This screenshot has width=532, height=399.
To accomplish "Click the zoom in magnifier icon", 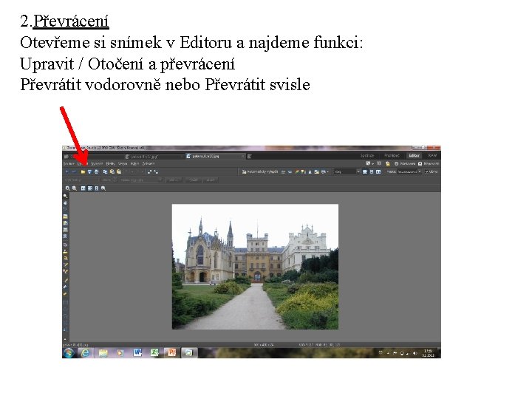I will (x=68, y=188).
